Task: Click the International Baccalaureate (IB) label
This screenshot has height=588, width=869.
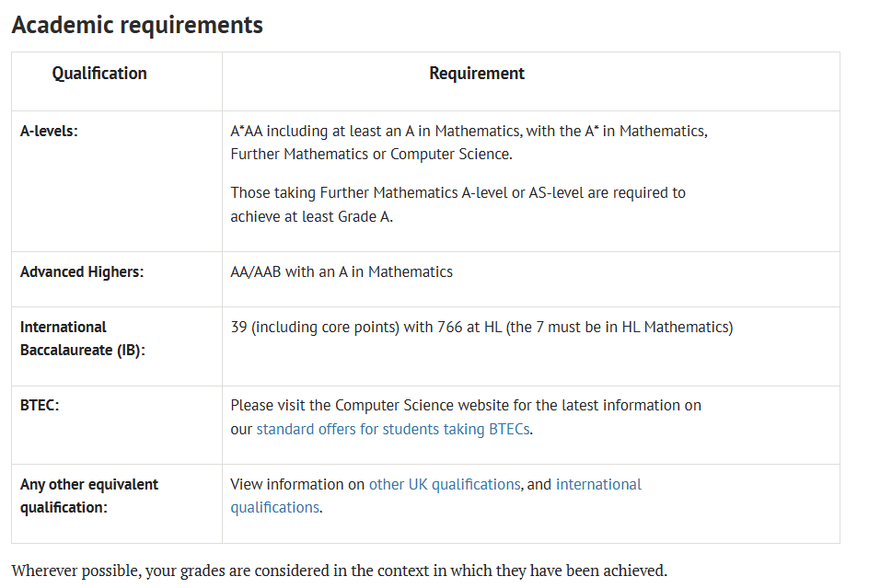Action: click(83, 339)
